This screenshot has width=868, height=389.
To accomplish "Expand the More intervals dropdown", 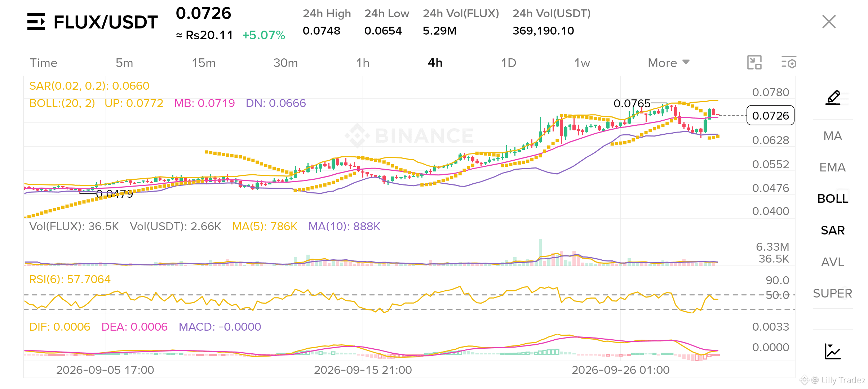I will 669,63.
